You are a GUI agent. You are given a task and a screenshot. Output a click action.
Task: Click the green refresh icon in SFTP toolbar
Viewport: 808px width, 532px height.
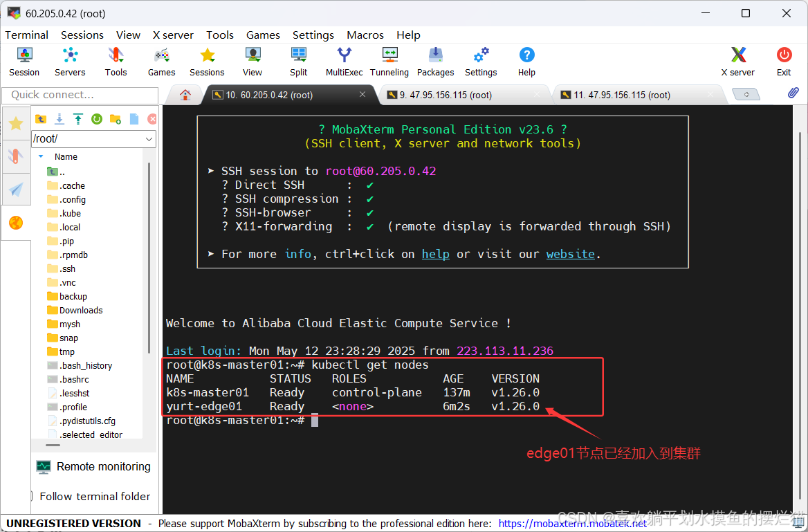[x=96, y=119]
